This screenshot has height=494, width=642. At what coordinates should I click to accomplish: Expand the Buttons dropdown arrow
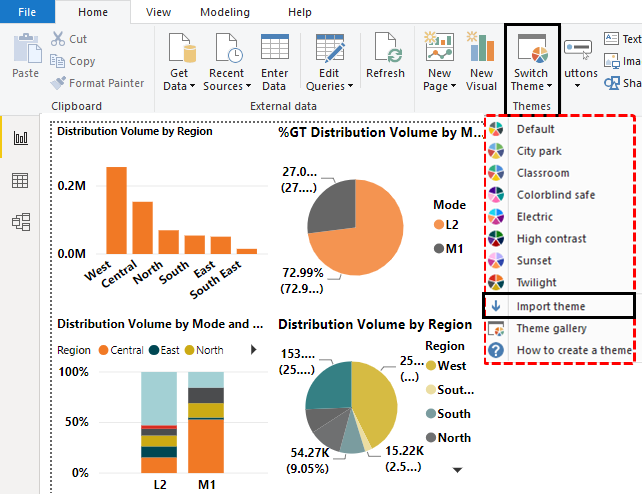[577, 86]
